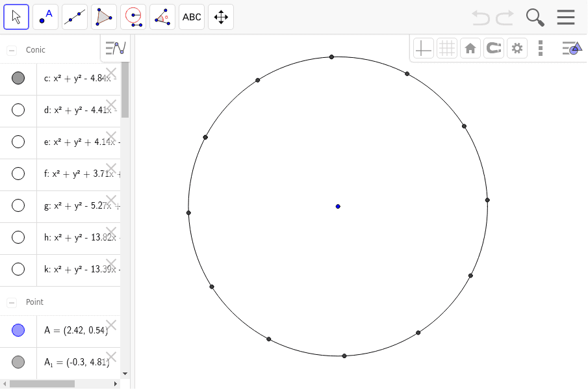Screen dimensions: 588x390
Task: Open the main hamburger menu
Action: coord(566,17)
